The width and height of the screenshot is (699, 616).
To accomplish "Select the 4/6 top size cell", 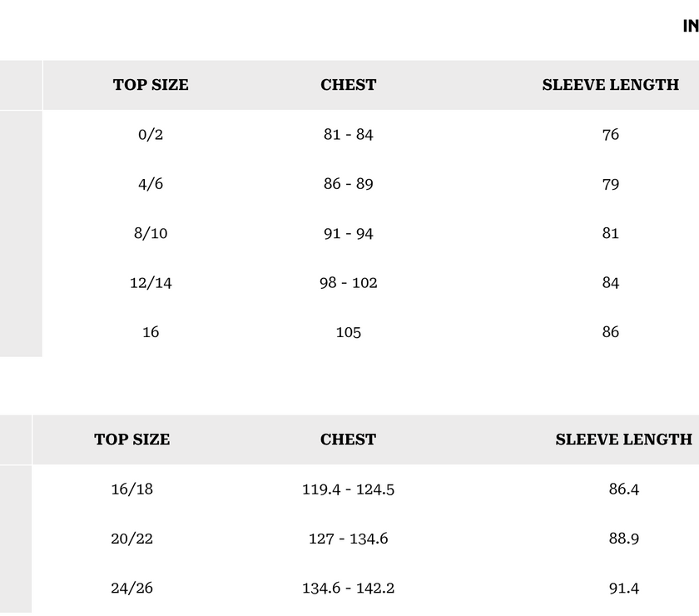I will click(x=151, y=184).
